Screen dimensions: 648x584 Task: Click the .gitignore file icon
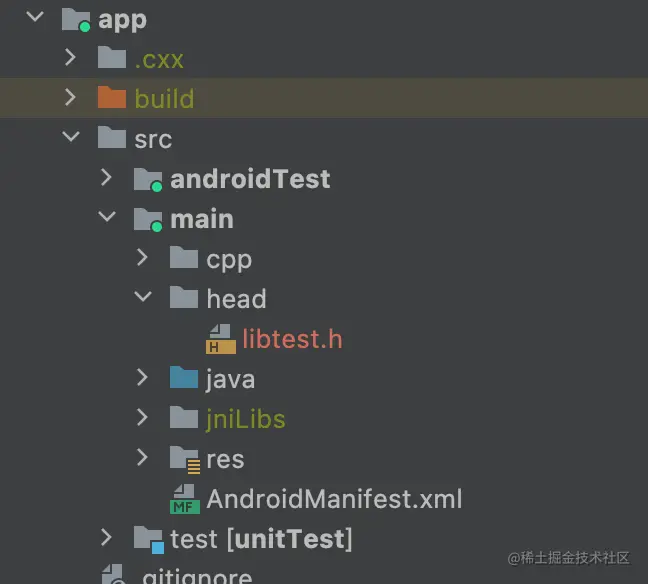coord(114,574)
